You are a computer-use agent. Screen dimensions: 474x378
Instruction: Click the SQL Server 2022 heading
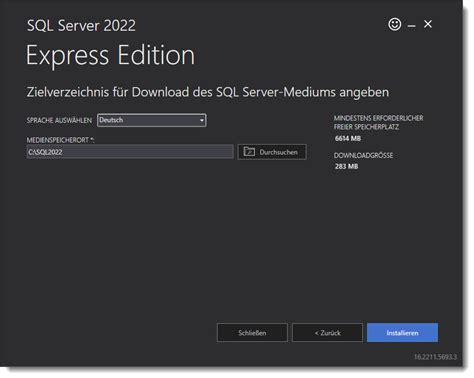pyautogui.click(x=81, y=26)
